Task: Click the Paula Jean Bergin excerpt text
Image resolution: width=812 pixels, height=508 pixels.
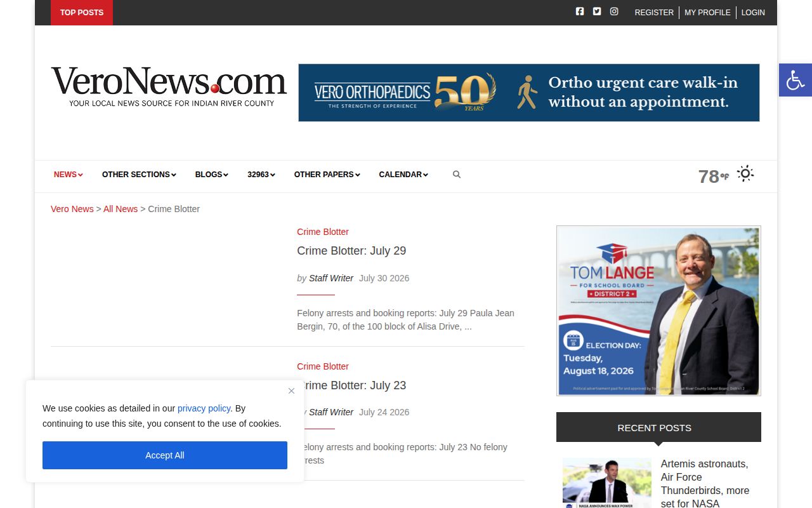Action: click(x=406, y=320)
